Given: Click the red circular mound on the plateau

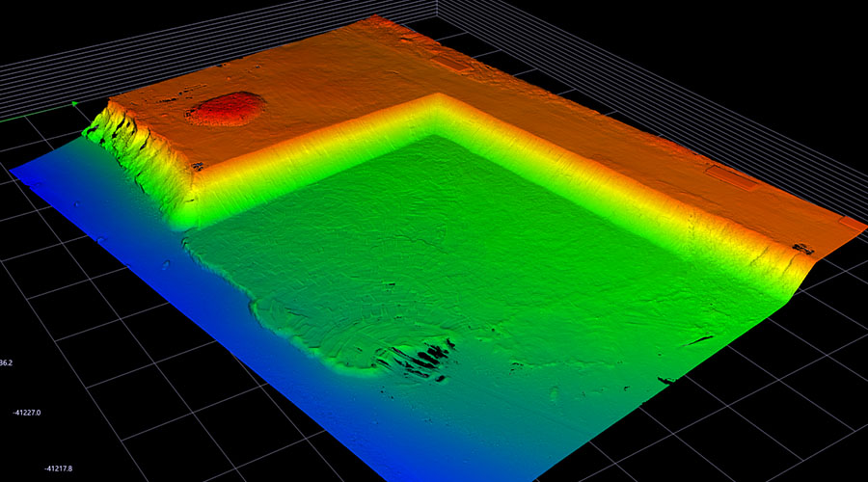Looking at the screenshot, I should pyautogui.click(x=226, y=108).
